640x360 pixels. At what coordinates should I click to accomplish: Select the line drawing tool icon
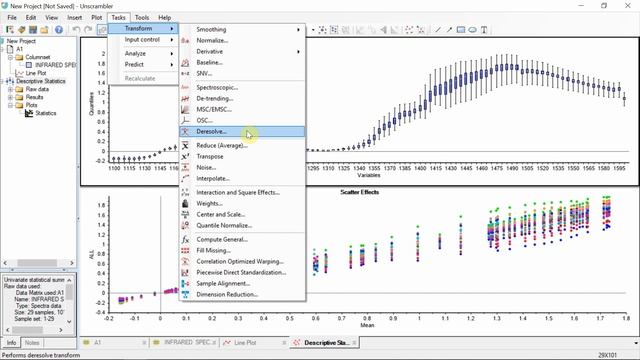click(x=438, y=29)
